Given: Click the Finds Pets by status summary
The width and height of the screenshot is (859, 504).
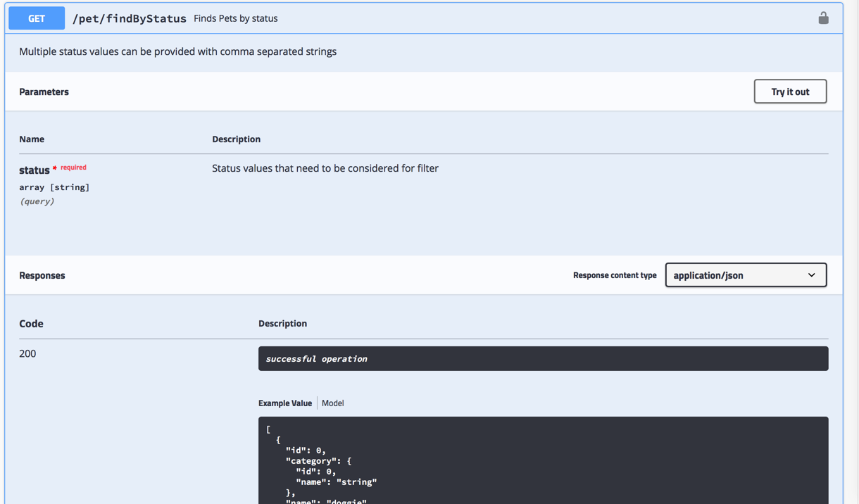Looking at the screenshot, I should pyautogui.click(x=235, y=18).
